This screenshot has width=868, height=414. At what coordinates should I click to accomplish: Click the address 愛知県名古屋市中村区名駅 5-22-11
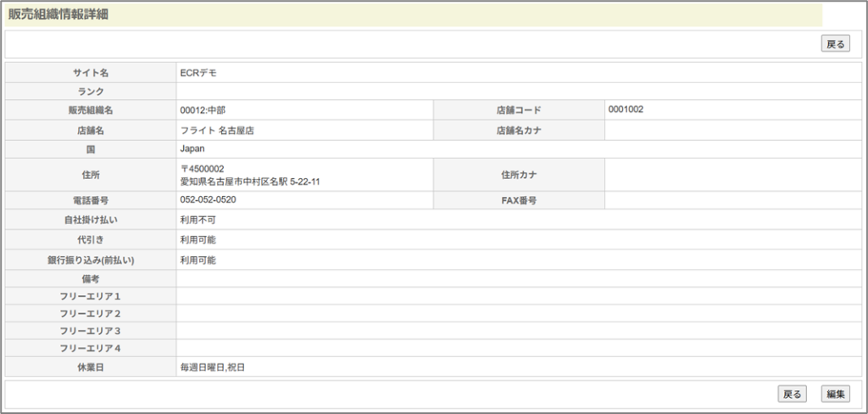point(250,182)
